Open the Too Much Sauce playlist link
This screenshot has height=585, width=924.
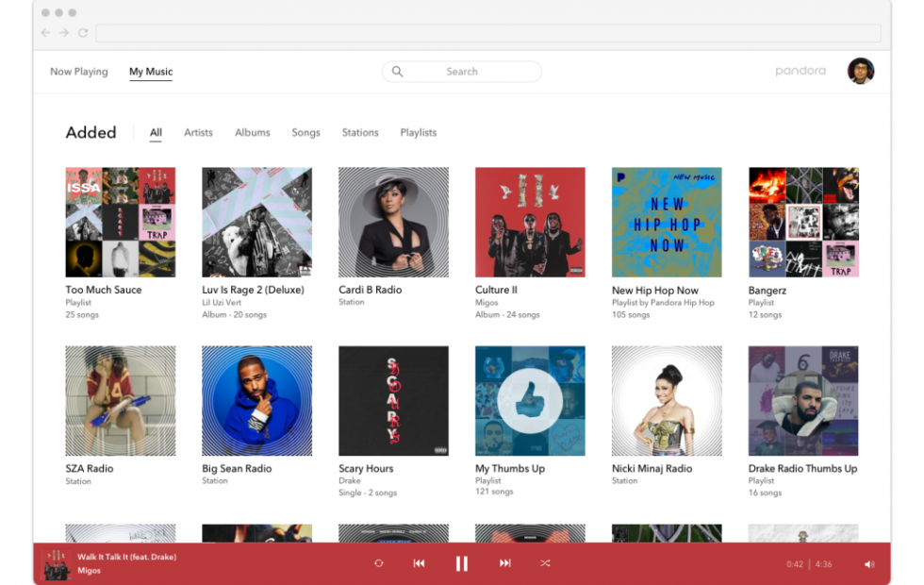[x=104, y=290]
